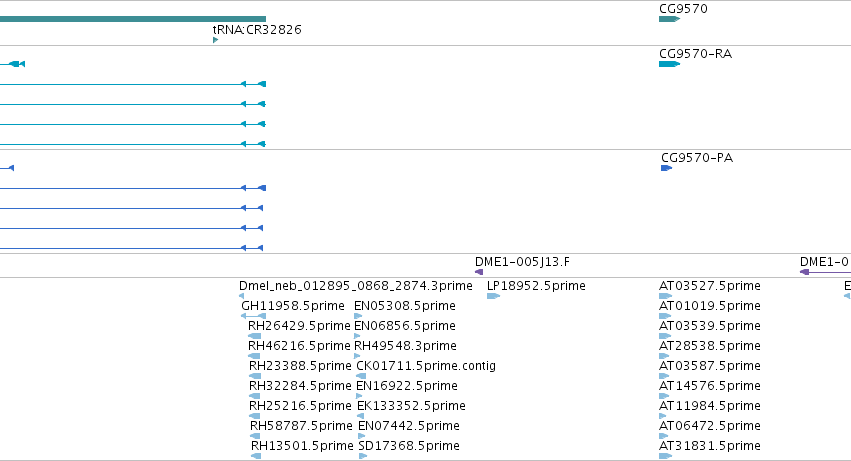The height and width of the screenshot is (461, 851).
Task: Click the CG9570-PA protein arrow glyph
Action: (666, 168)
